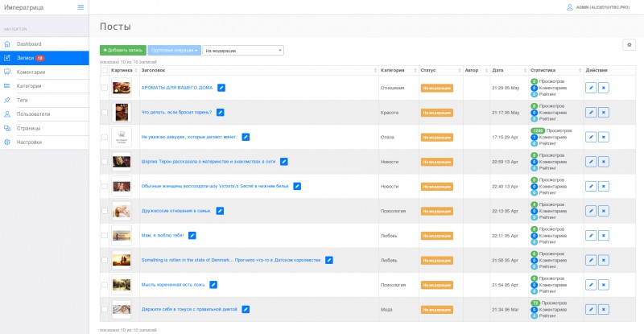Expand the "Групповые операции" dropdown
644x334 pixels.
click(x=174, y=51)
